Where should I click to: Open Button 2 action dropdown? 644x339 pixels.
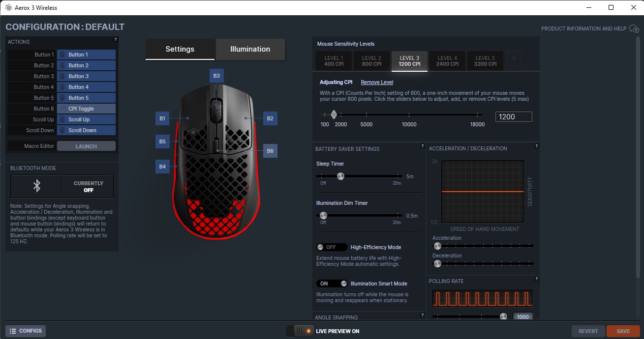click(x=86, y=65)
